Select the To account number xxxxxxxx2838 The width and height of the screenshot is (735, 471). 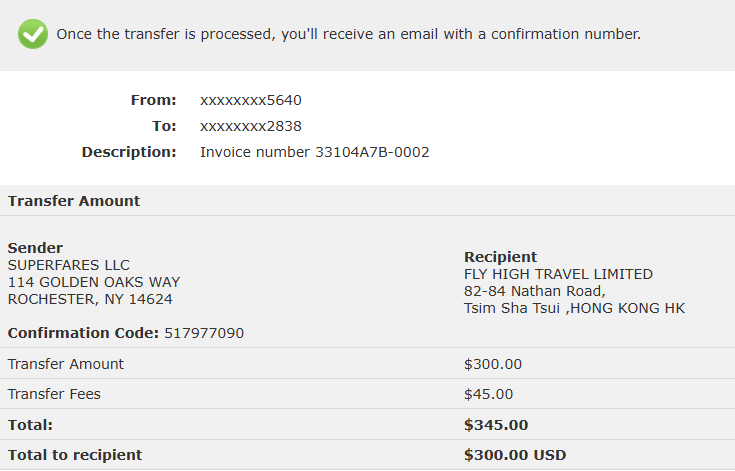click(x=251, y=126)
